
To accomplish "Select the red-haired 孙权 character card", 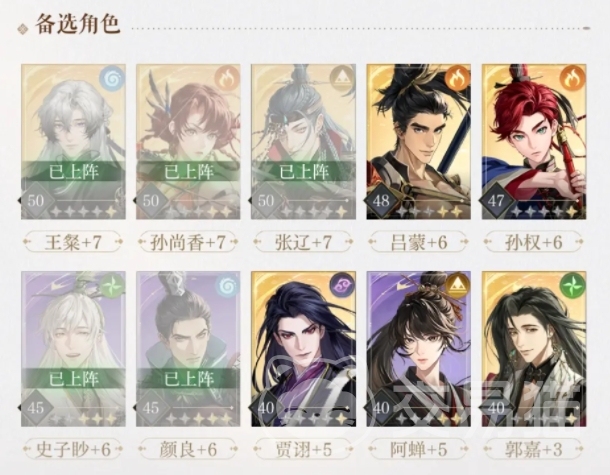I will [x=534, y=142].
